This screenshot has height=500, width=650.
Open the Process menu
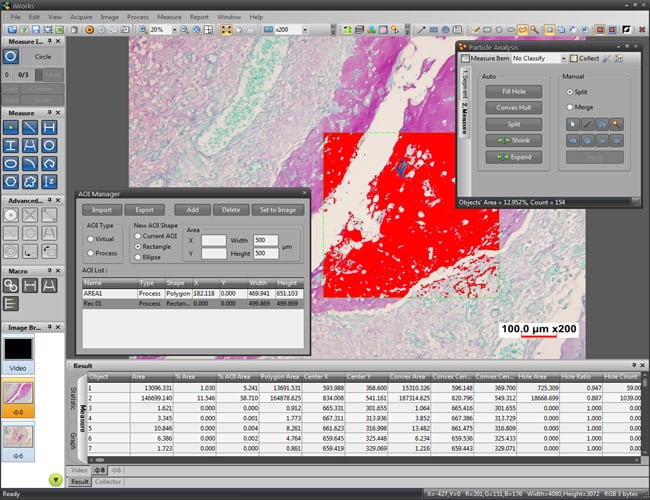tap(137, 17)
